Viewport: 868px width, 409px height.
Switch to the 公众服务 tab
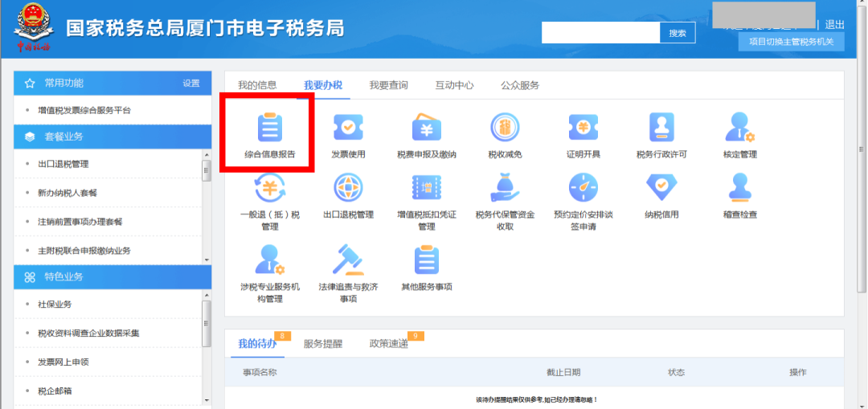[x=520, y=85]
